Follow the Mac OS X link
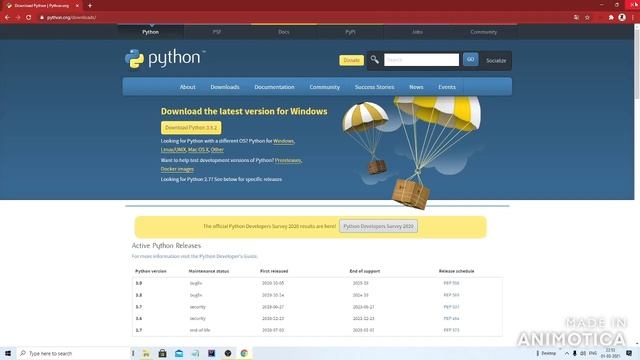Image resolution: width=640 pixels, height=360 pixels. [x=198, y=150]
